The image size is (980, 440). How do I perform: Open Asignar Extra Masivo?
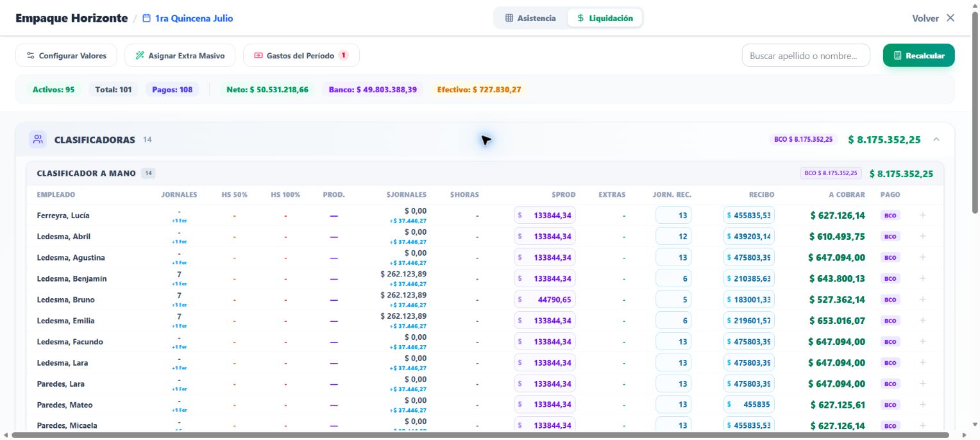180,56
